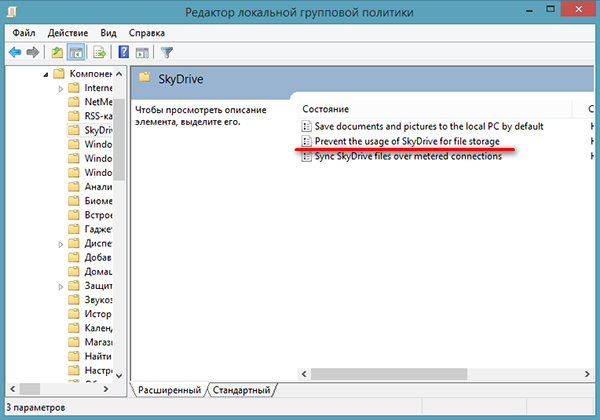600x420 pixels.
Task: Toggle the action pane toolbar icon
Action: pyautogui.click(x=142, y=53)
